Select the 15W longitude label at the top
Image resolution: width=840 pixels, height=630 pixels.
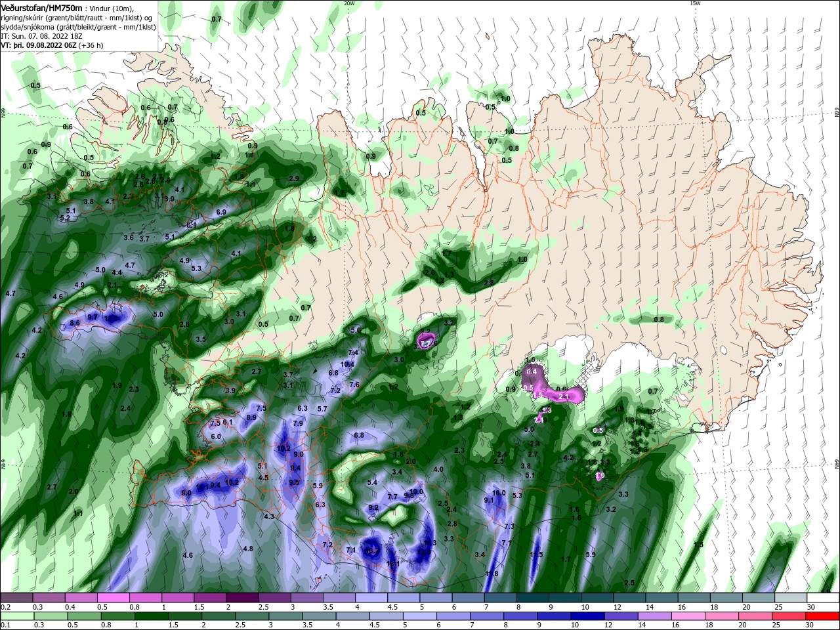coord(695,3)
